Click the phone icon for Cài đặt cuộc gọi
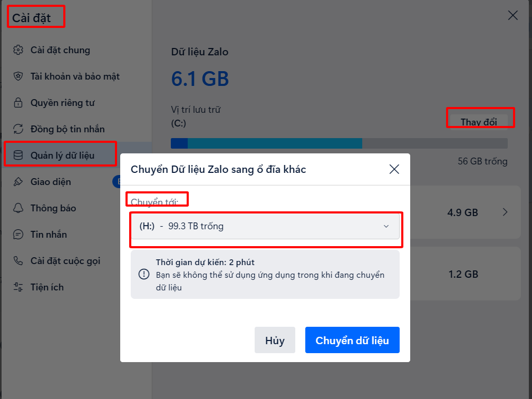The image size is (532, 399). (x=18, y=261)
